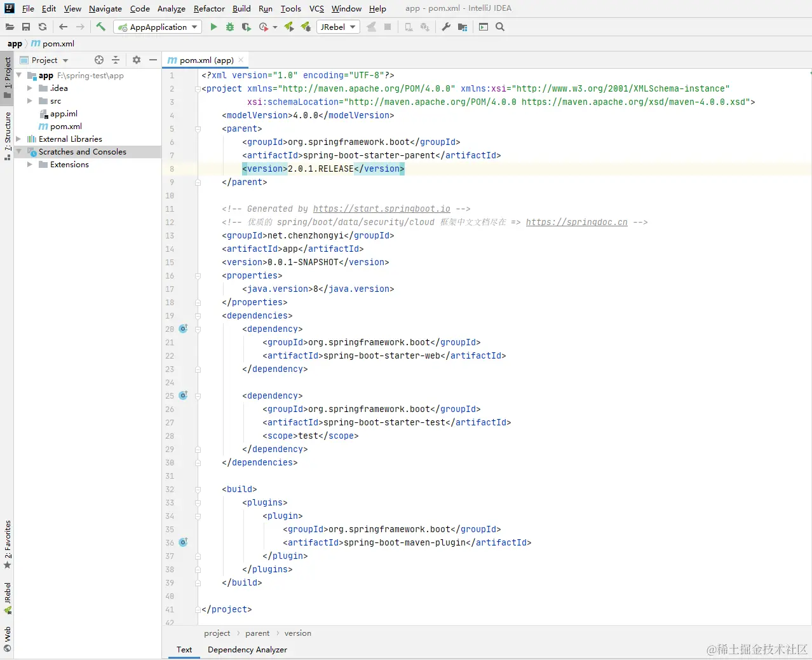Image resolution: width=812 pixels, height=660 pixels.
Task: Collapse the app root tree node
Action: (19, 75)
